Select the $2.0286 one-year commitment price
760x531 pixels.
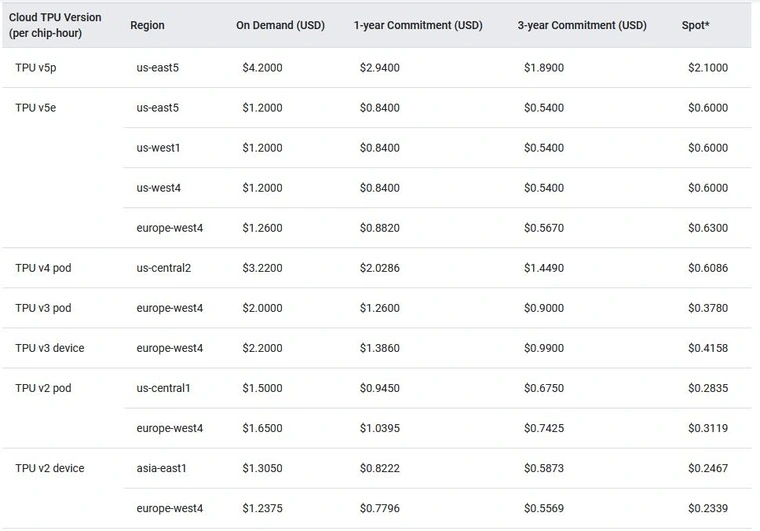tap(380, 268)
